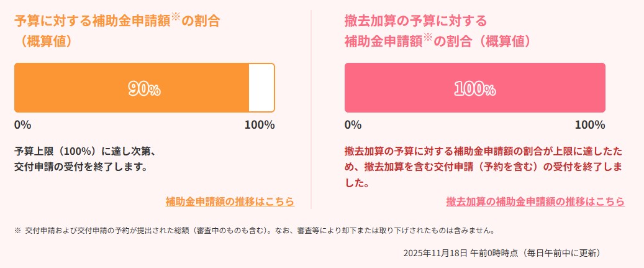Viewport: 644px width, 268px height.
Task: Open the orange 補助金申請額の推移はこちら link
Action: (x=230, y=201)
